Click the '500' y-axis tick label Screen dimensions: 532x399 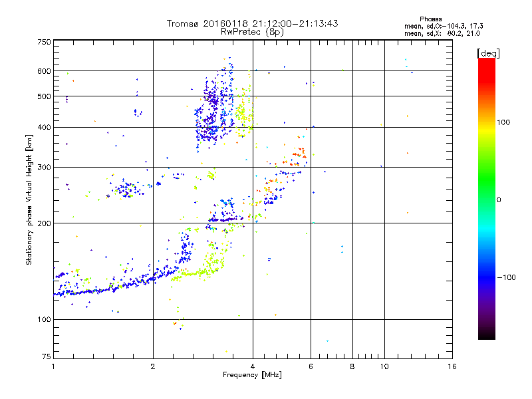click(x=44, y=96)
